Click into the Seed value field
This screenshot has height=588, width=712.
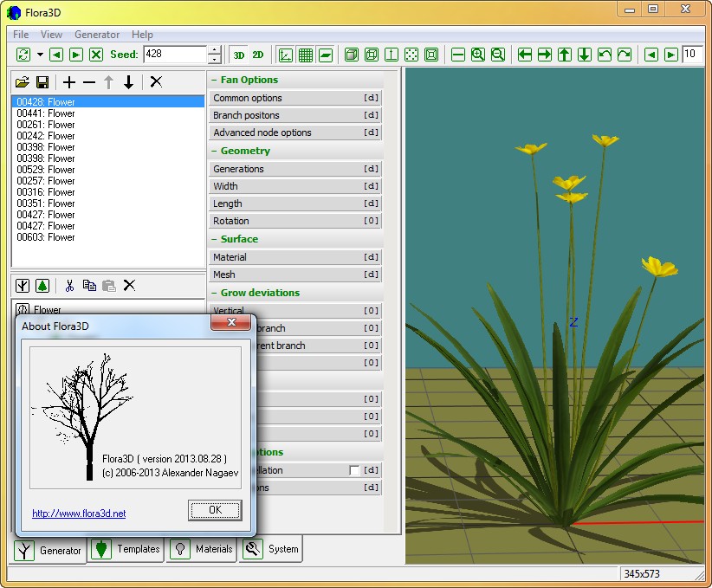point(175,55)
